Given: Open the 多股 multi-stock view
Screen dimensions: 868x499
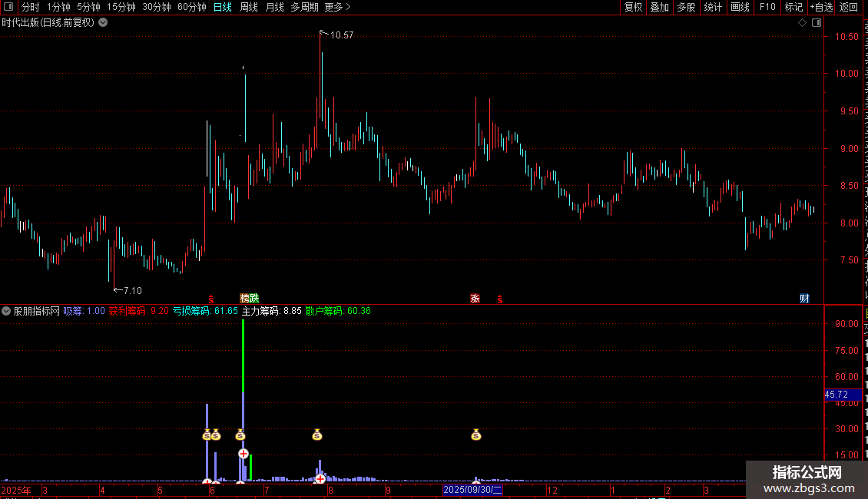Looking at the screenshot, I should coord(686,7).
